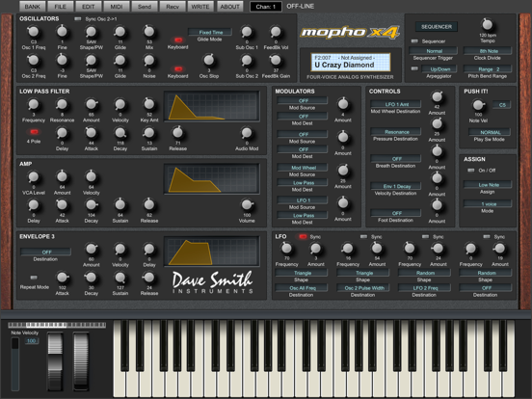Open the FILE menu

(61, 6)
